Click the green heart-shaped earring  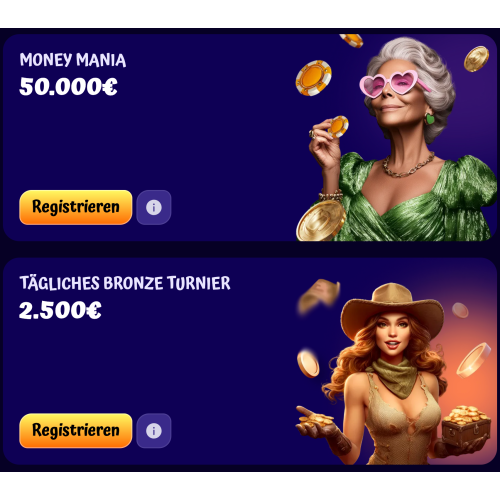coord(430,119)
